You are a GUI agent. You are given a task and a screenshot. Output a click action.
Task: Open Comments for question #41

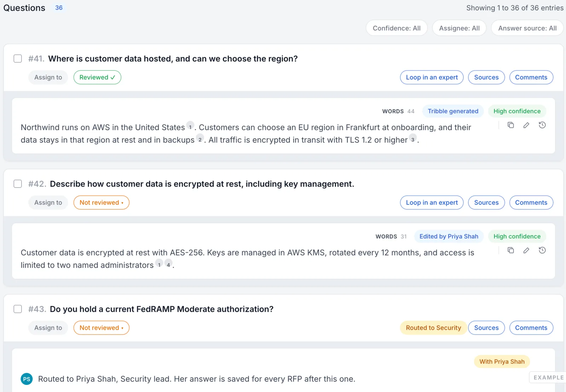click(531, 77)
